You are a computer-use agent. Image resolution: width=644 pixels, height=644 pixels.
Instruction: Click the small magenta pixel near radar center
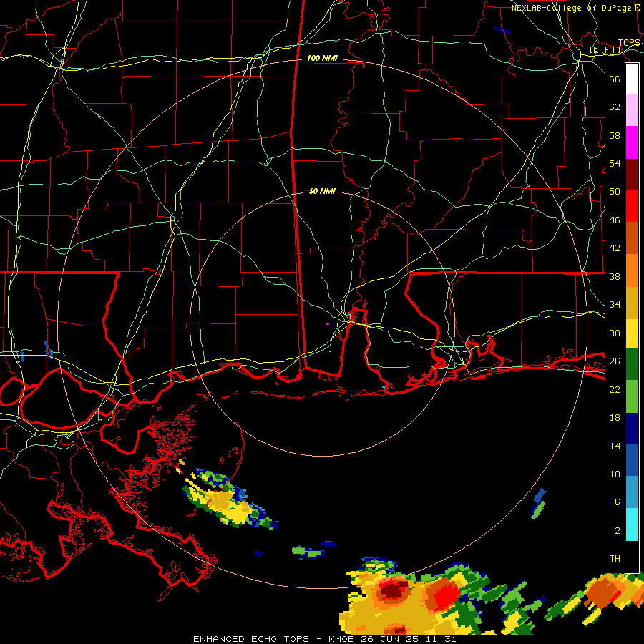328,324
